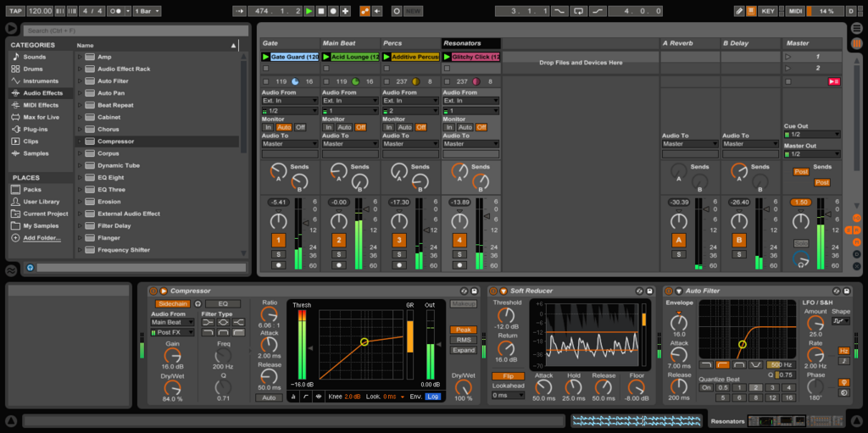
Task: Click the transport Play button
Action: [309, 11]
